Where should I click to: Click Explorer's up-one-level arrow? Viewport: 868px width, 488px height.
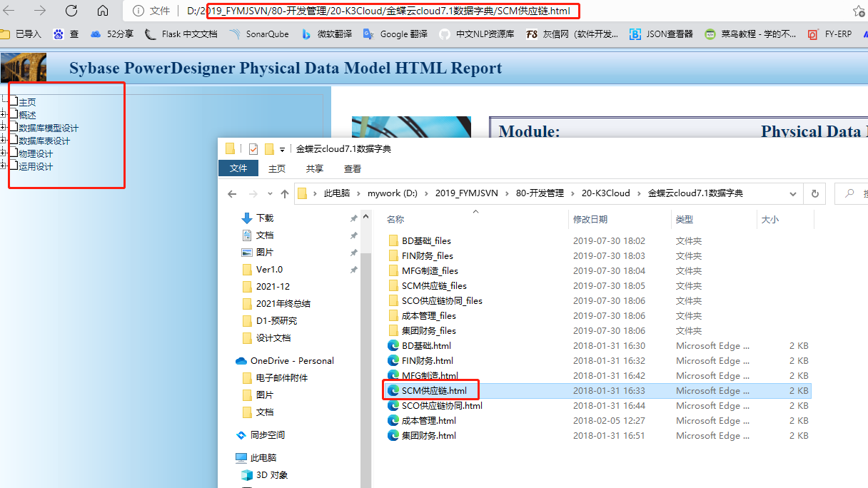pyautogui.click(x=285, y=193)
